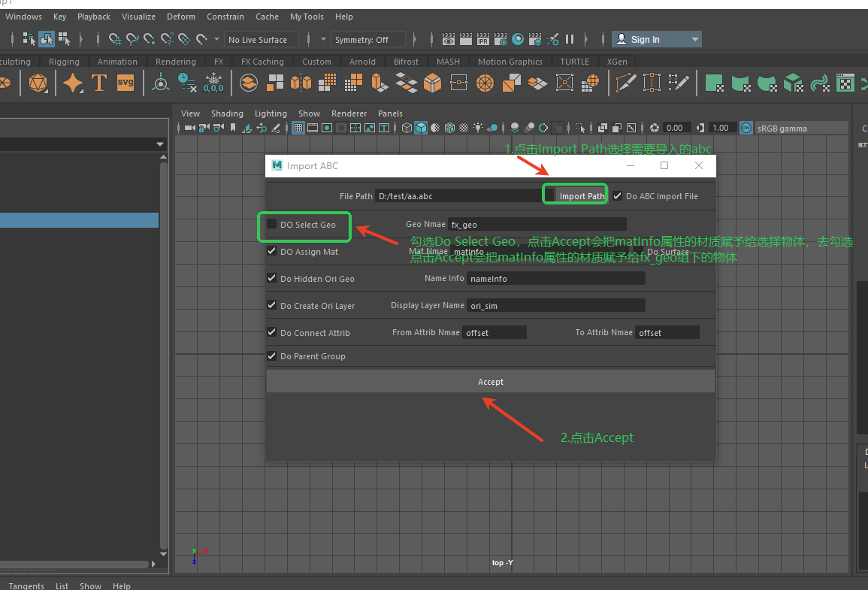Uncheck Do Hidden Ori Geo
This screenshot has height=590, width=868.
coord(272,278)
